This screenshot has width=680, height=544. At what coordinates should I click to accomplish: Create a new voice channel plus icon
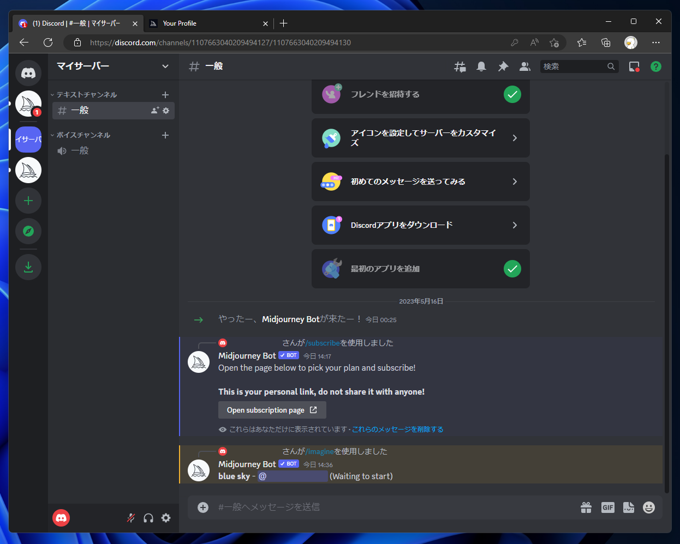[165, 135]
